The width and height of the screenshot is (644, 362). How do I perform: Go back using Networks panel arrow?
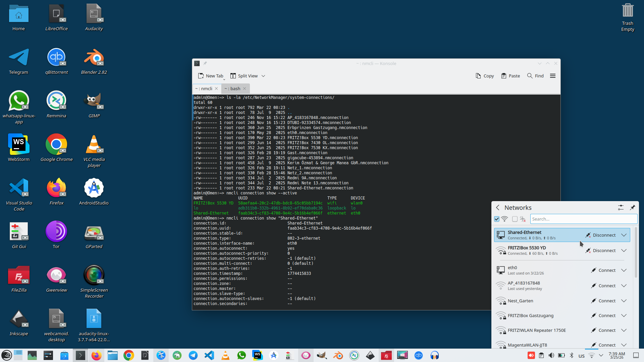point(498,207)
